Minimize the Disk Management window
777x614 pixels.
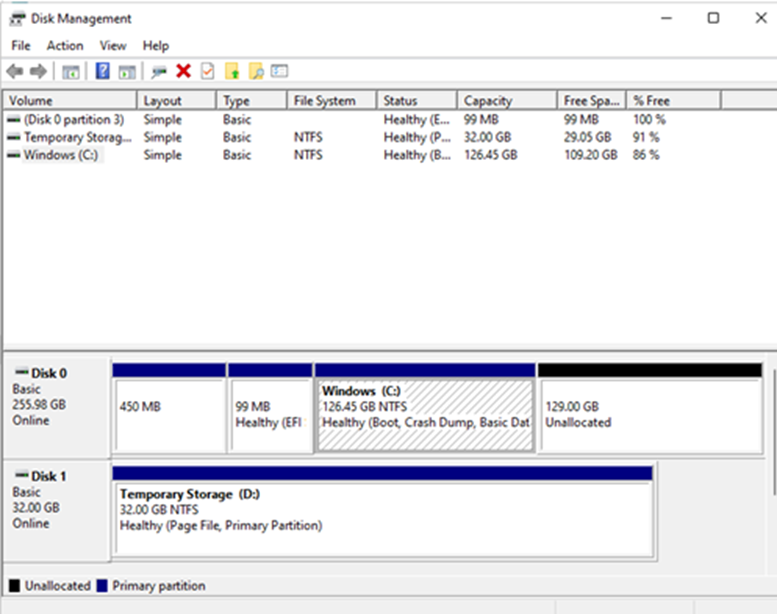click(x=666, y=18)
